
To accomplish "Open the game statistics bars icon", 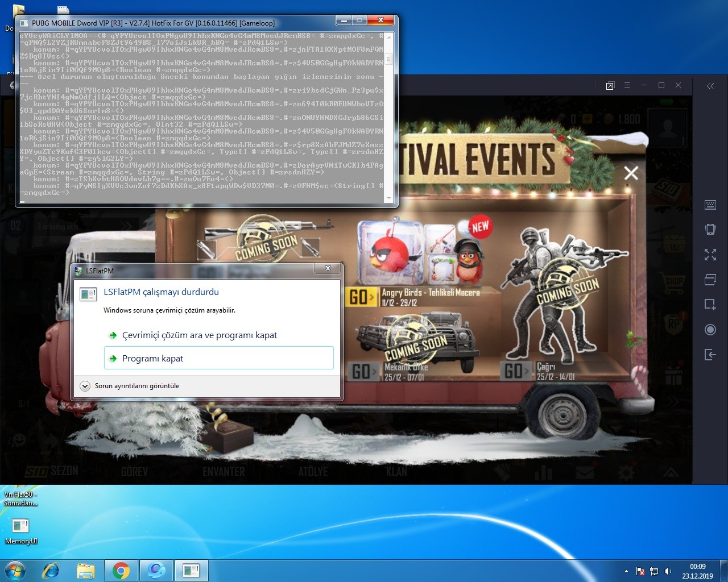I will click(543, 472).
